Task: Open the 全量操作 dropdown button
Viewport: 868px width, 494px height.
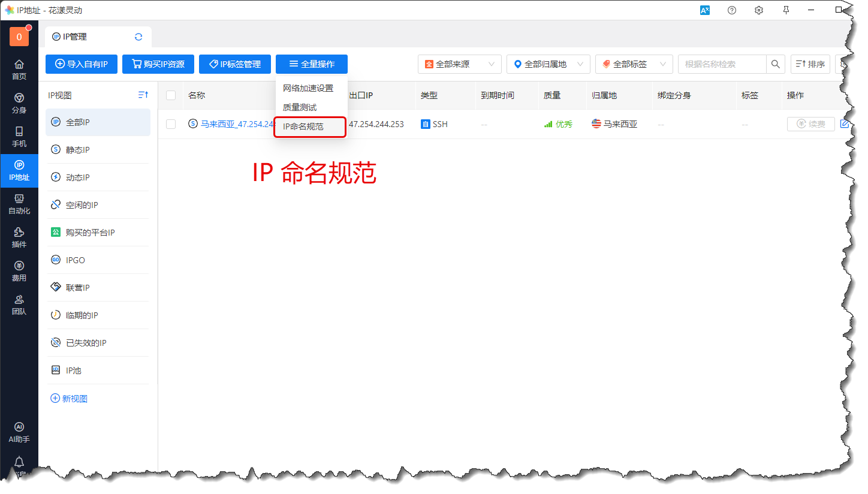Action: click(x=312, y=64)
